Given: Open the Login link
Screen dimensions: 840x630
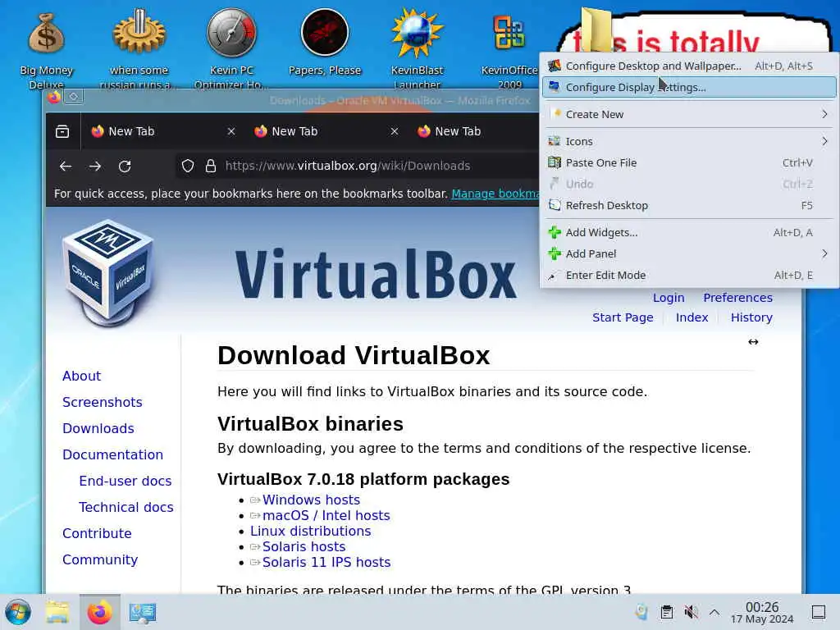Looking at the screenshot, I should (x=669, y=298).
